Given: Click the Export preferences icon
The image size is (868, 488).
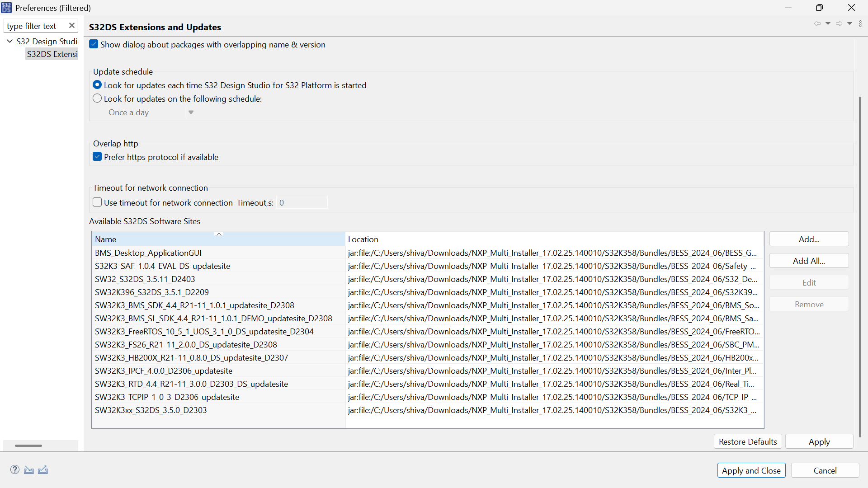Looking at the screenshot, I should point(43,470).
